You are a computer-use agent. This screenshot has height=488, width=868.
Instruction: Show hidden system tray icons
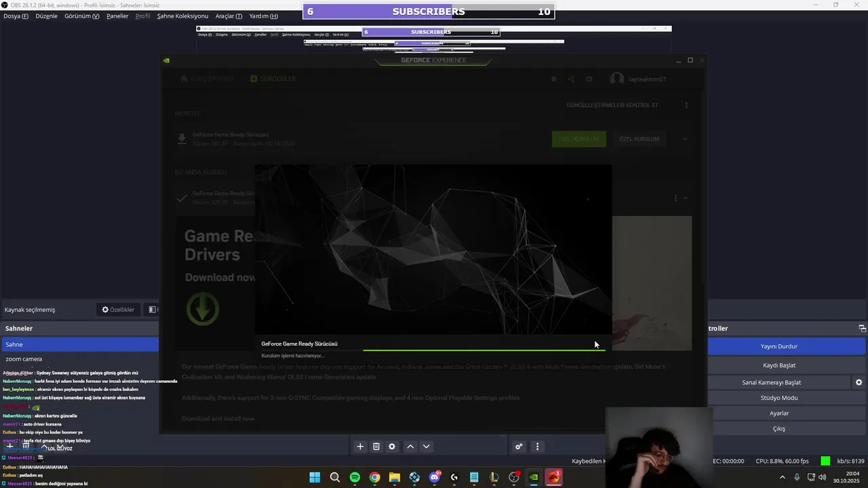point(782,477)
